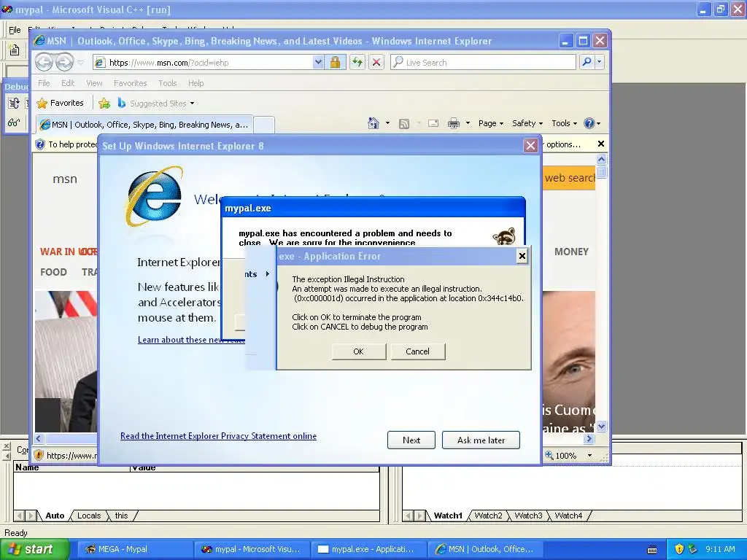The image size is (747, 560).
Task: Click the Restart debug icon in Debug toolbar
Action: point(13,103)
